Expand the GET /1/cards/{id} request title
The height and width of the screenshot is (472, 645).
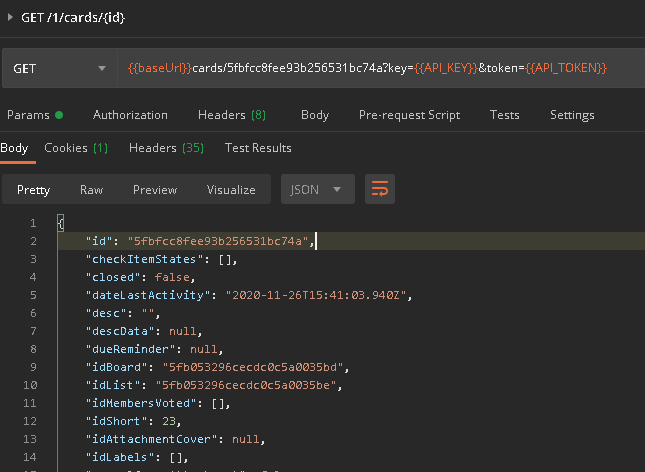click(11, 18)
